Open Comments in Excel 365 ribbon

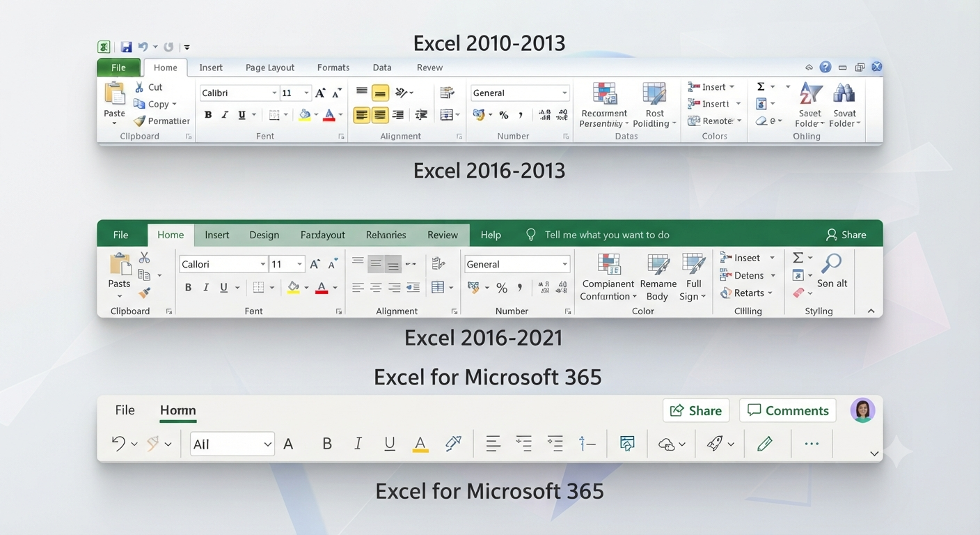click(788, 410)
